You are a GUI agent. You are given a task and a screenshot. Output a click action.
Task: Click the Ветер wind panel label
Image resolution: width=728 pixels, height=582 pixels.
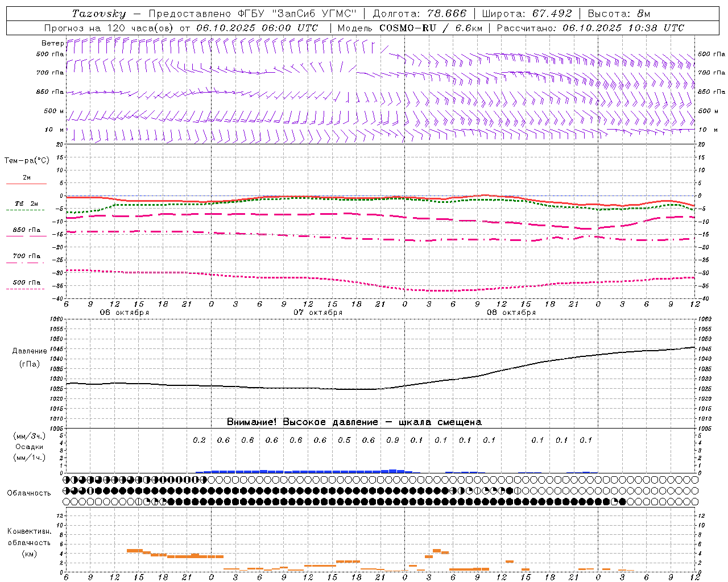click(53, 43)
